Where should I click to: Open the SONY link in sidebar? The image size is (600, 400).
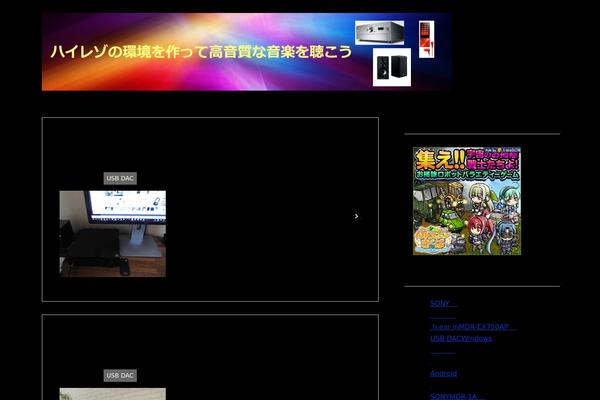click(443, 304)
